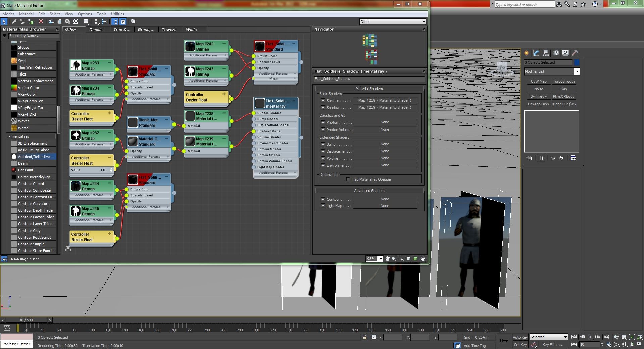Open Material/Map Browser options arrow

click(4, 36)
